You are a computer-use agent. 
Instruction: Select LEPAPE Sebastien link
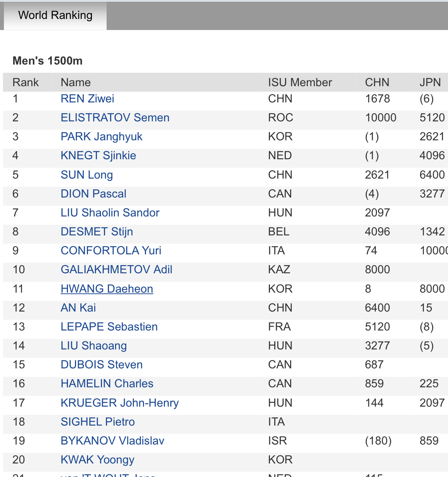coord(109,327)
